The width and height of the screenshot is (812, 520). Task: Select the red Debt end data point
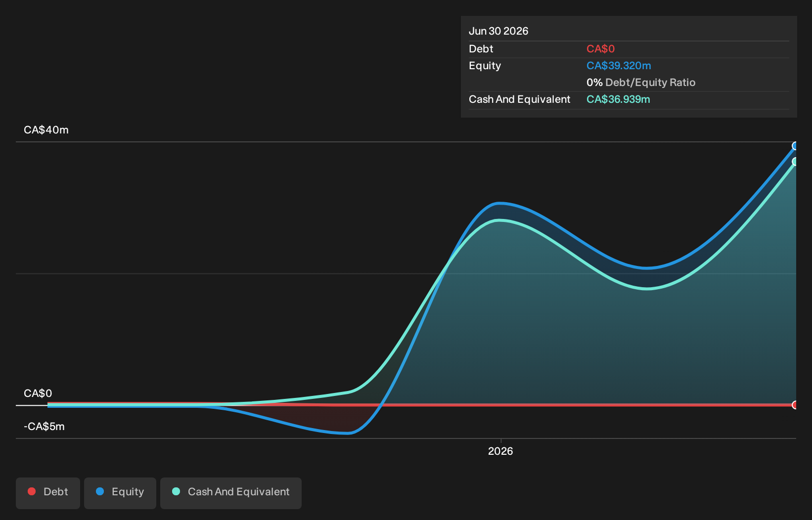pos(795,405)
